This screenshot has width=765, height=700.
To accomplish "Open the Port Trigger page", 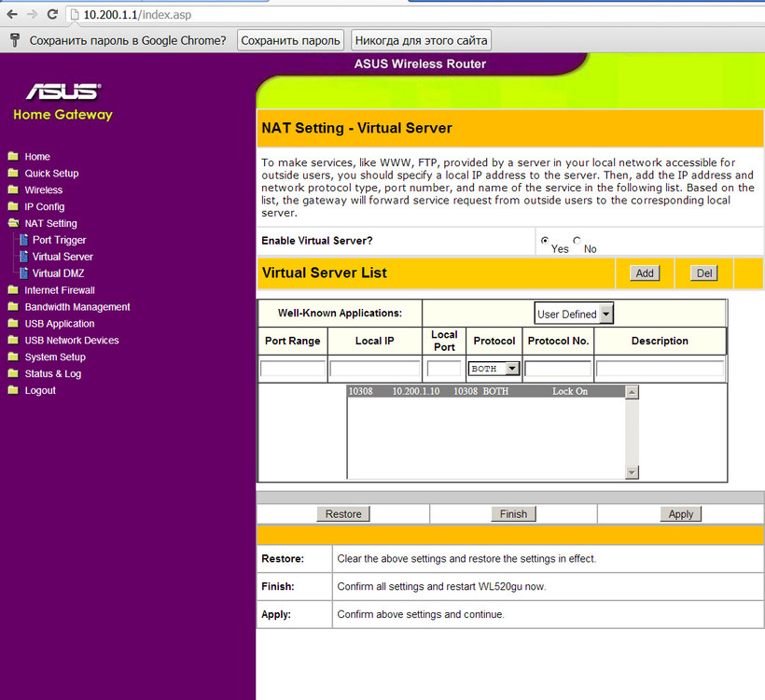I will [x=58, y=240].
